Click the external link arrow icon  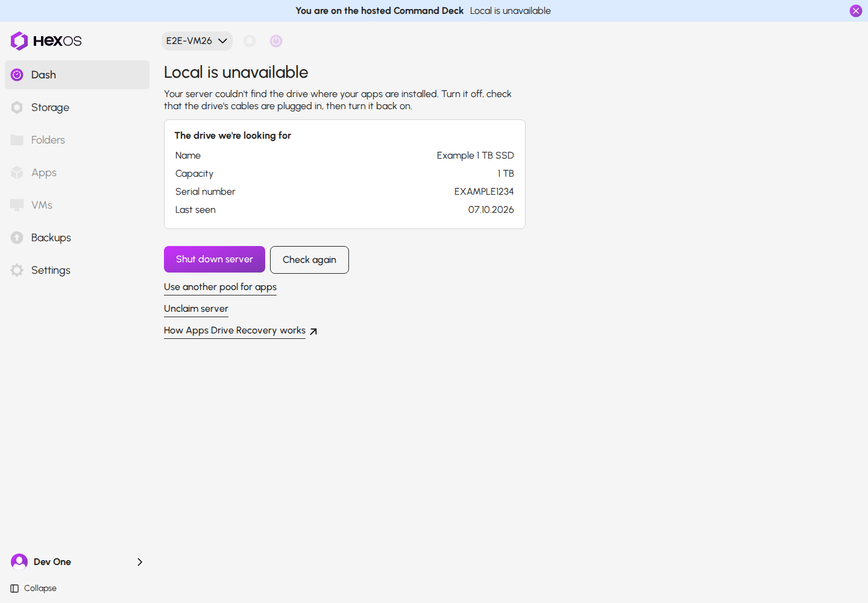point(313,331)
